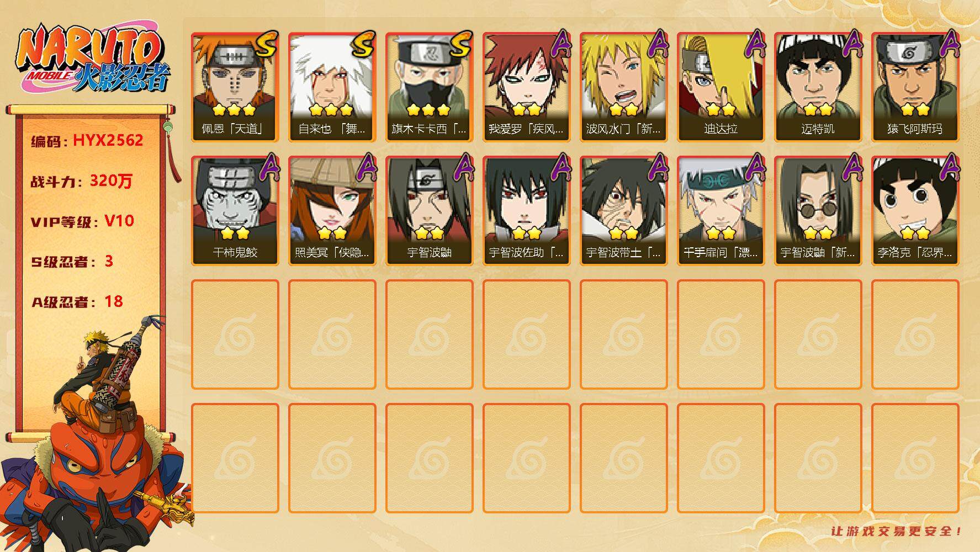Select the 佩恩「天道」 ninja card
Viewport: 980px width, 552px height.
(235, 87)
